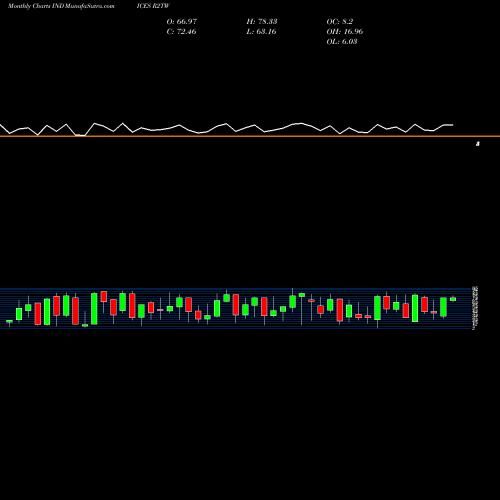Click the close value 'C: 72.46'
500x500 pixels.
181,32
